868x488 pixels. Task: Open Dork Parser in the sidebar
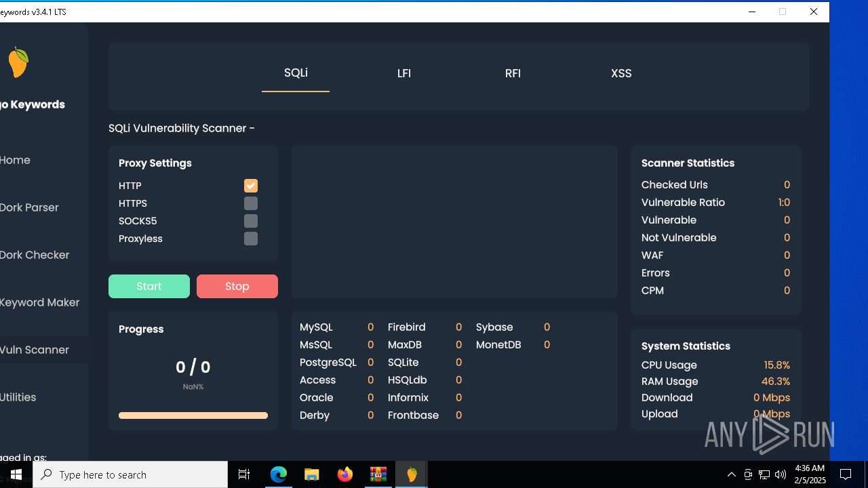29,207
